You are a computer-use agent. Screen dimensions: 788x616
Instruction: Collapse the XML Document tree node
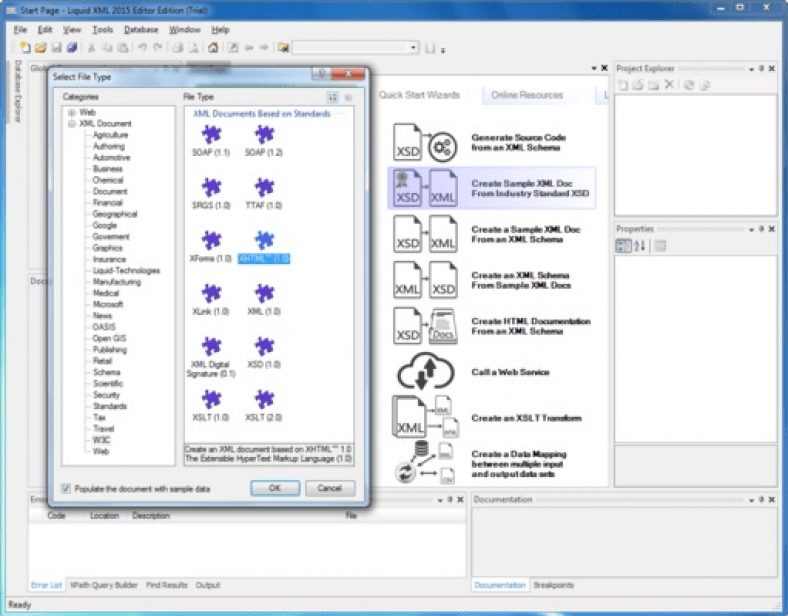click(x=72, y=123)
